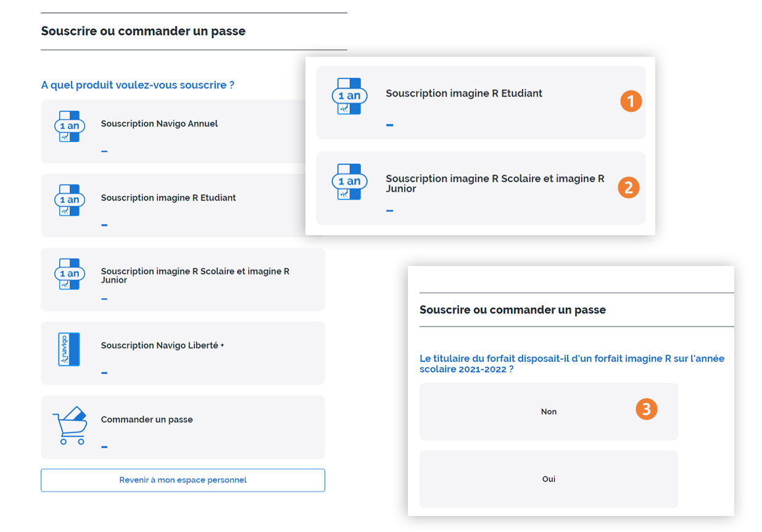Click the shopping cart icon for Commander un passe
The height and width of the screenshot is (532, 762).
coord(69,425)
